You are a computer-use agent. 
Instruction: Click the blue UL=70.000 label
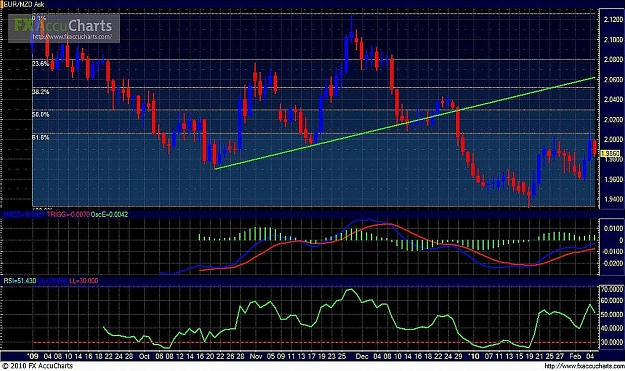tap(53, 281)
